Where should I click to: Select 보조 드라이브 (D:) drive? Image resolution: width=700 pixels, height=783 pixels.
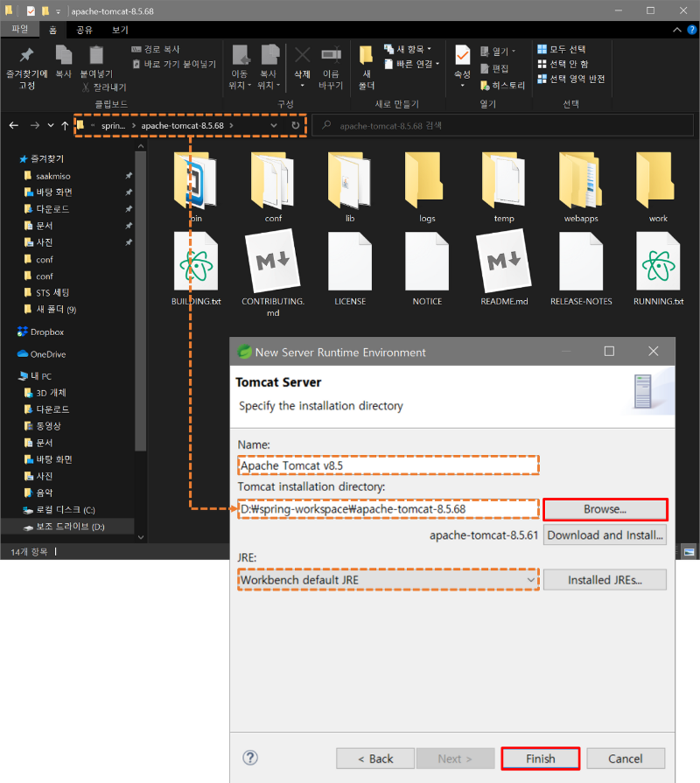[x=69, y=527]
